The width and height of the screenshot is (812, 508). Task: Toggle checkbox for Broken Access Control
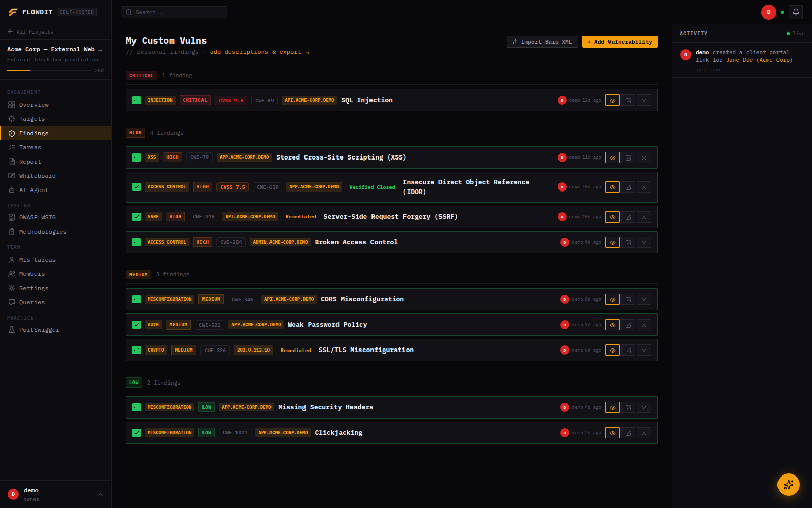point(137,242)
